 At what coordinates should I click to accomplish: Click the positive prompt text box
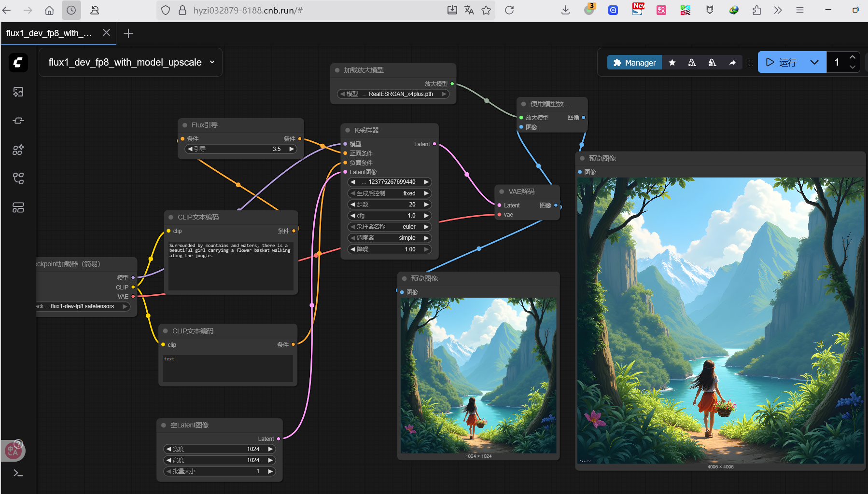click(230, 265)
